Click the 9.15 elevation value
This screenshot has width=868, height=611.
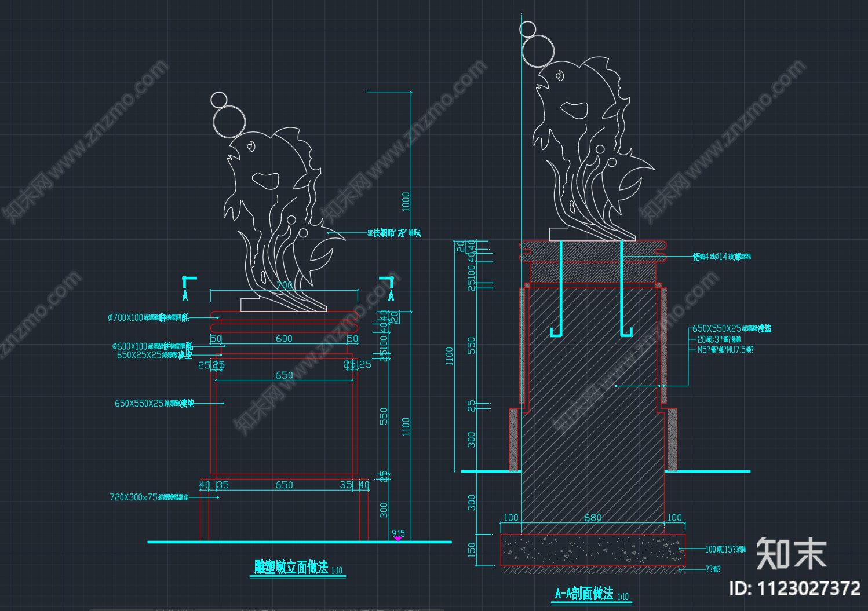398,533
